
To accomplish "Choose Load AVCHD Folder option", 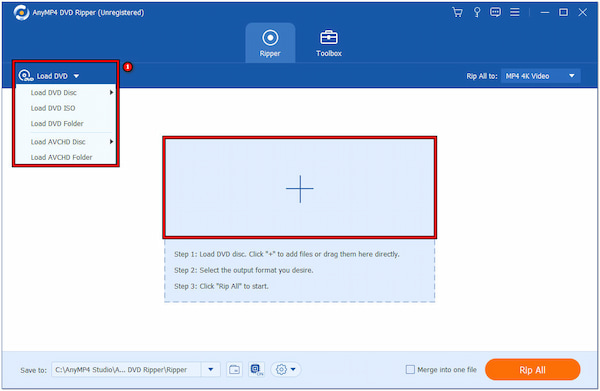I will tap(66, 157).
